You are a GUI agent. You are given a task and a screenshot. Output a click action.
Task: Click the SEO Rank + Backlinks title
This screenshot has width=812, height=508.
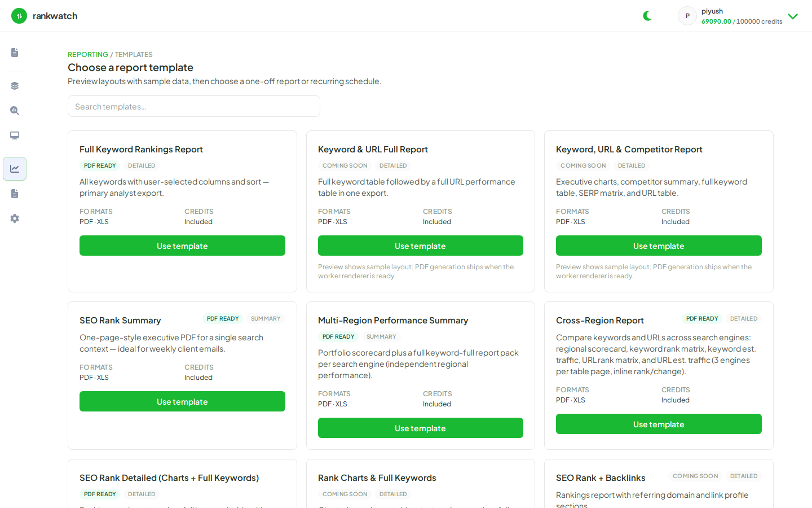[x=601, y=478]
